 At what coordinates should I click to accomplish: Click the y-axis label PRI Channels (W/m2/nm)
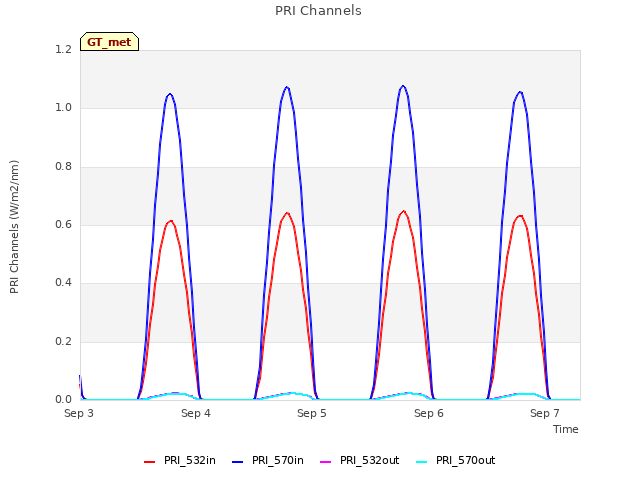14,227
